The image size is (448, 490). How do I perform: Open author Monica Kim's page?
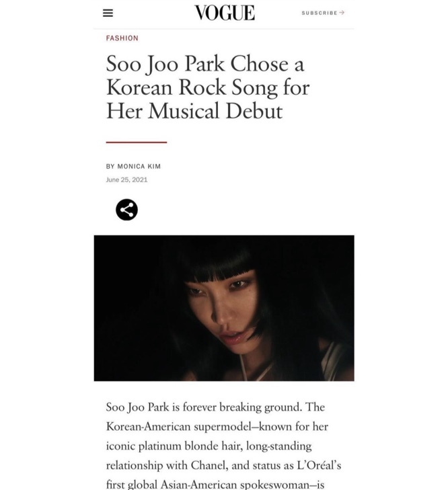[x=139, y=166]
